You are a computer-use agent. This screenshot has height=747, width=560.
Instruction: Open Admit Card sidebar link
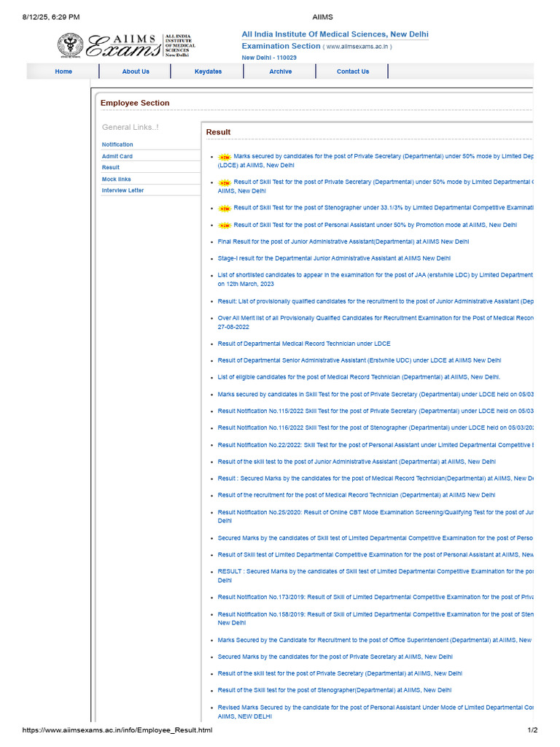117,156
